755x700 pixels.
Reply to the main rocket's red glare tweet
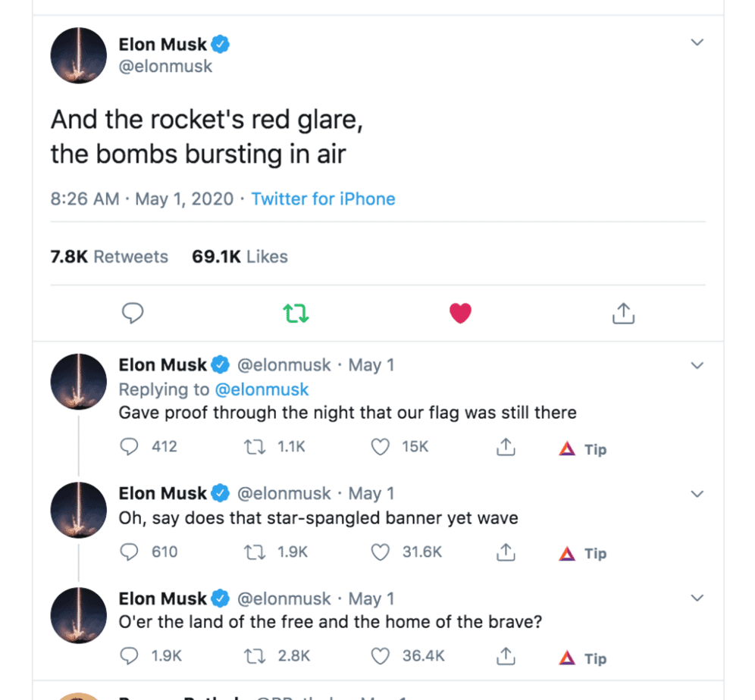(133, 313)
